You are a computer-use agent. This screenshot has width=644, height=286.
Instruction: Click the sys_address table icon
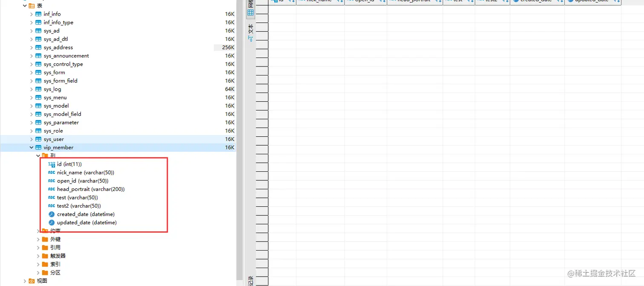coord(38,47)
